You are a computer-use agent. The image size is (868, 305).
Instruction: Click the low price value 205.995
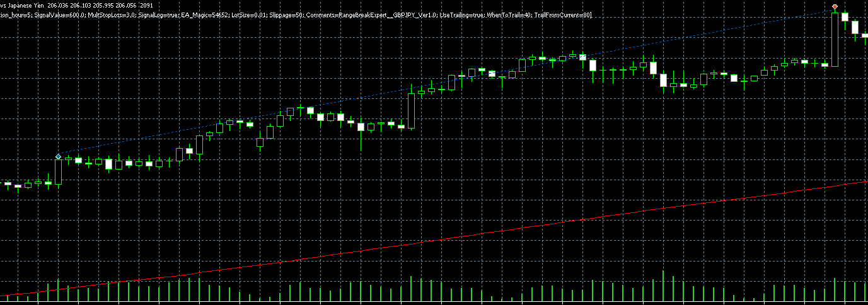coord(103,6)
